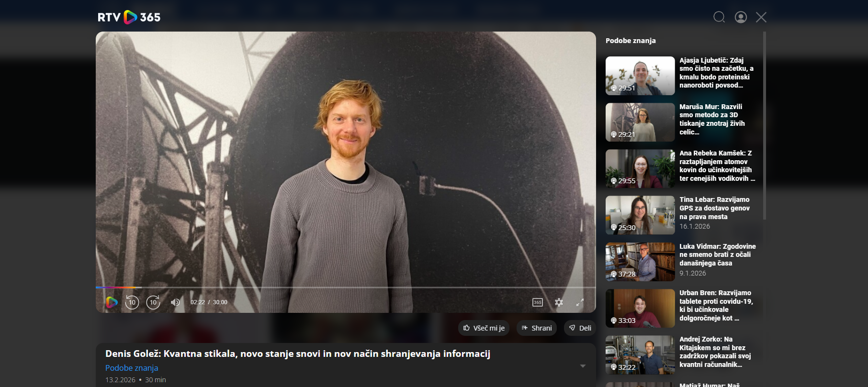Open search with the magnifier icon
This screenshot has width=868, height=387.
point(719,17)
